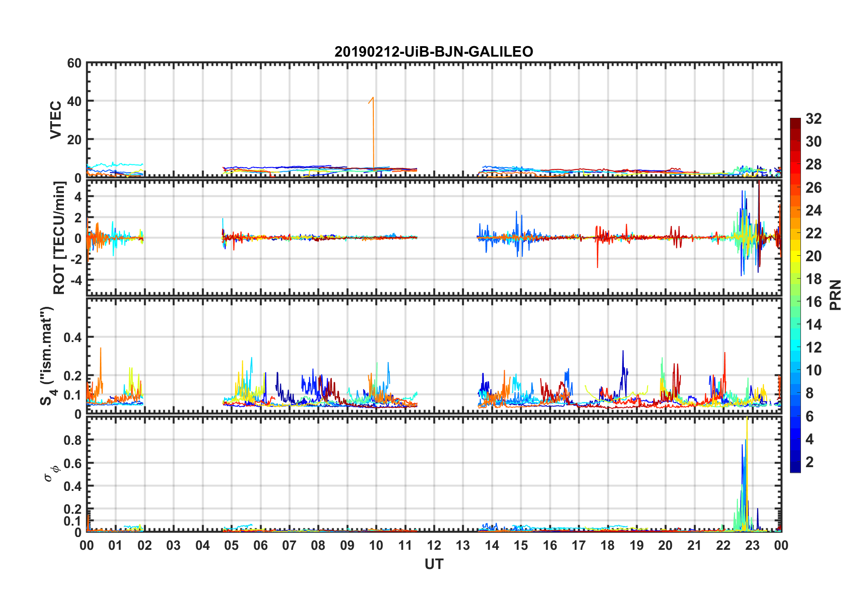Select the S4 ("ism.mat") axis label
The height and width of the screenshot is (590, 868).
[47, 356]
